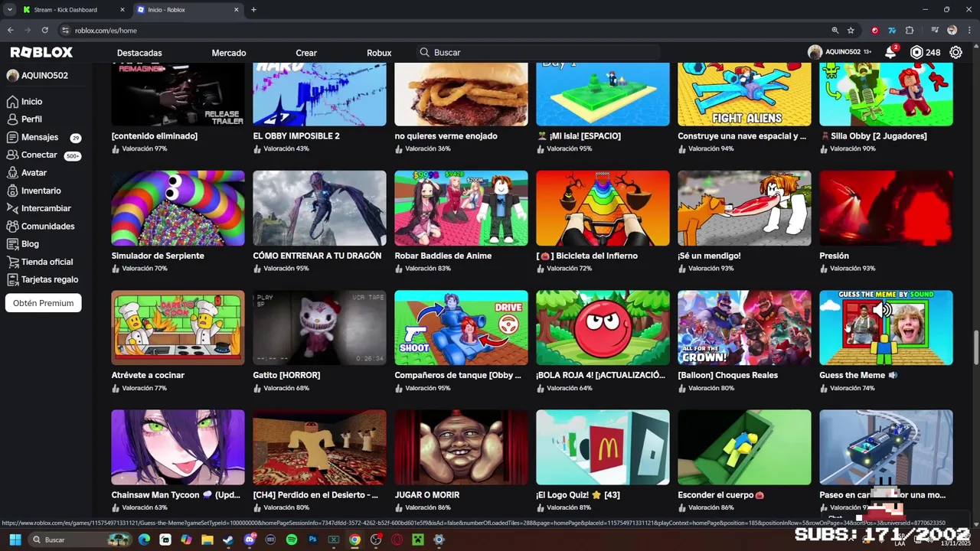Screen dimensions: 980x551
Task: Open ¡Sé un mendigo! game thumbnail
Action: (744, 208)
